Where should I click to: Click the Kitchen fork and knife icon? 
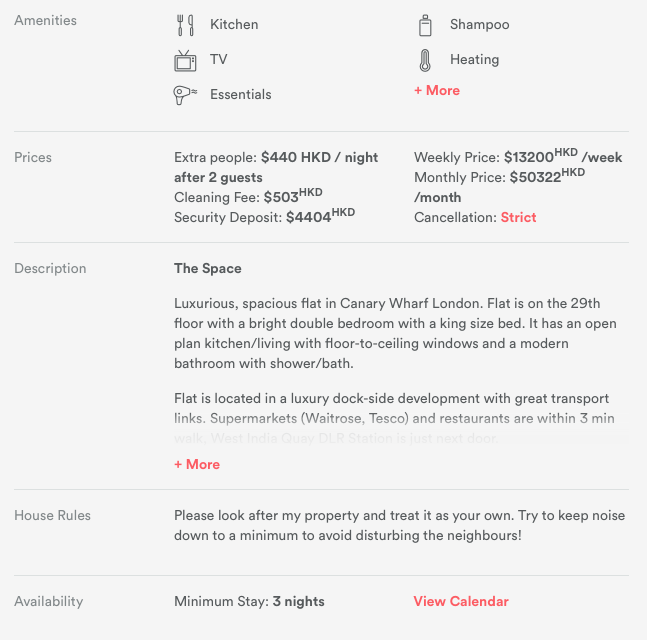pyautogui.click(x=185, y=25)
